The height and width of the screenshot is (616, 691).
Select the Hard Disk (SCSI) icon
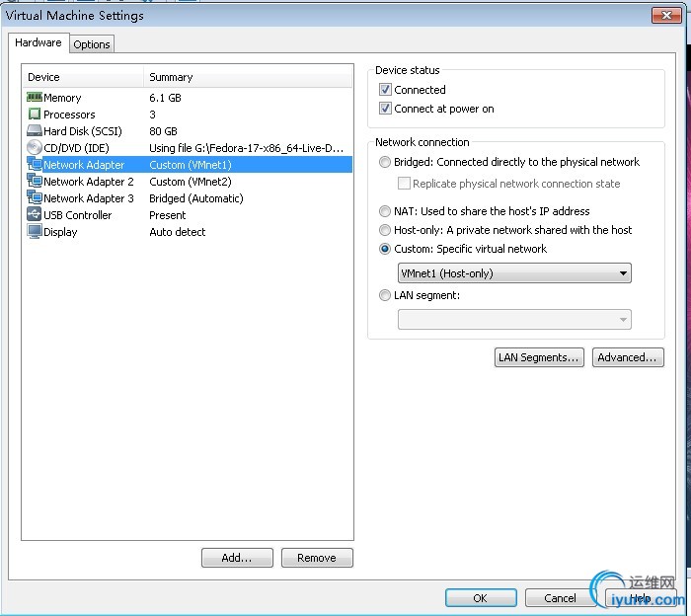[35, 131]
